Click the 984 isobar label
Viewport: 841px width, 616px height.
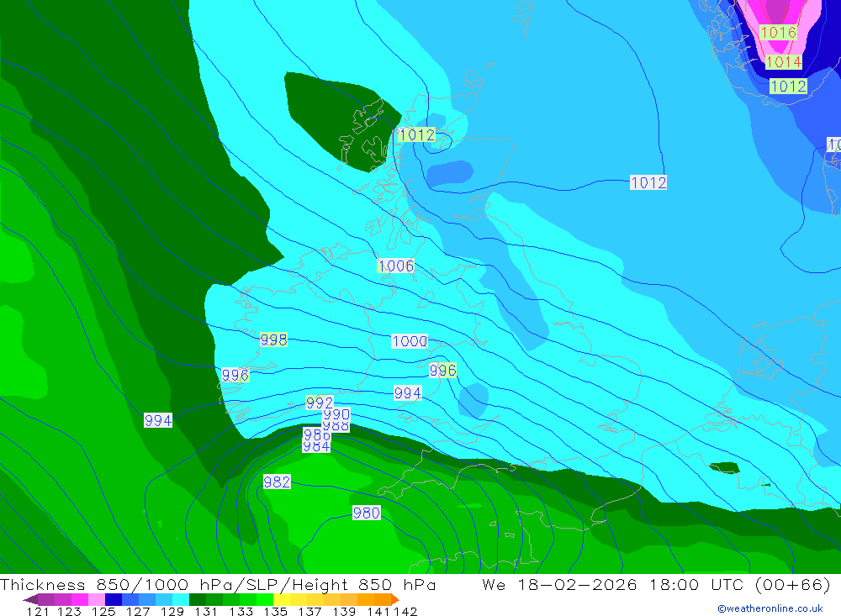coord(316,447)
